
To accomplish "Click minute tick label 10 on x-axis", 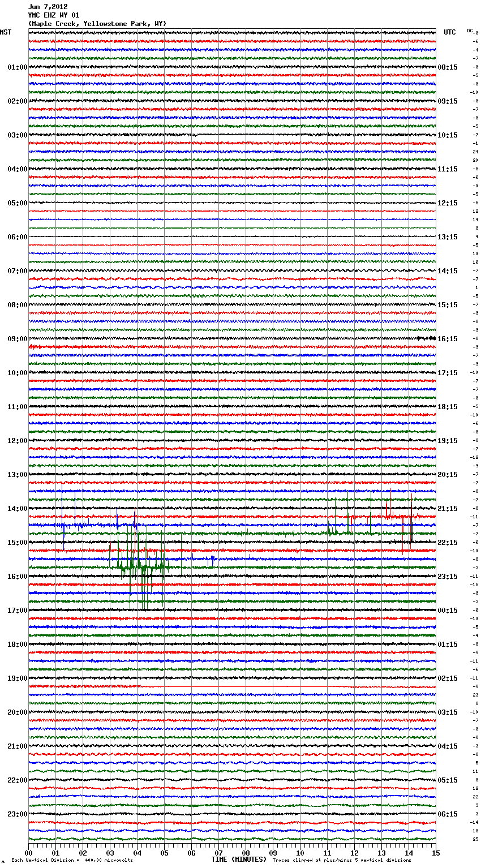I will click(300, 853).
